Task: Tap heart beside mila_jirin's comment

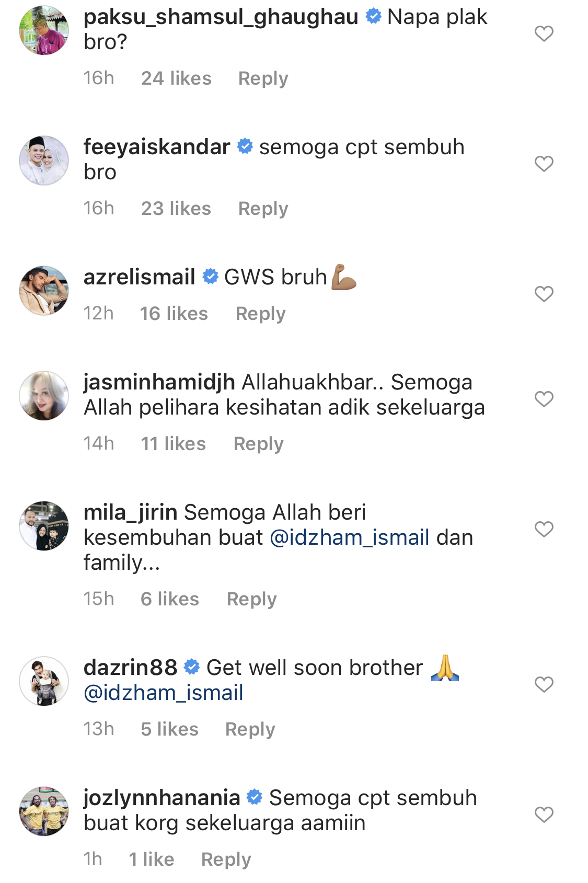Action: [x=544, y=530]
